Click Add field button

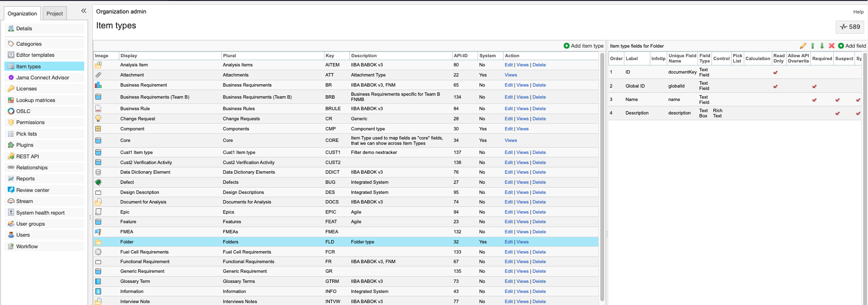852,46
